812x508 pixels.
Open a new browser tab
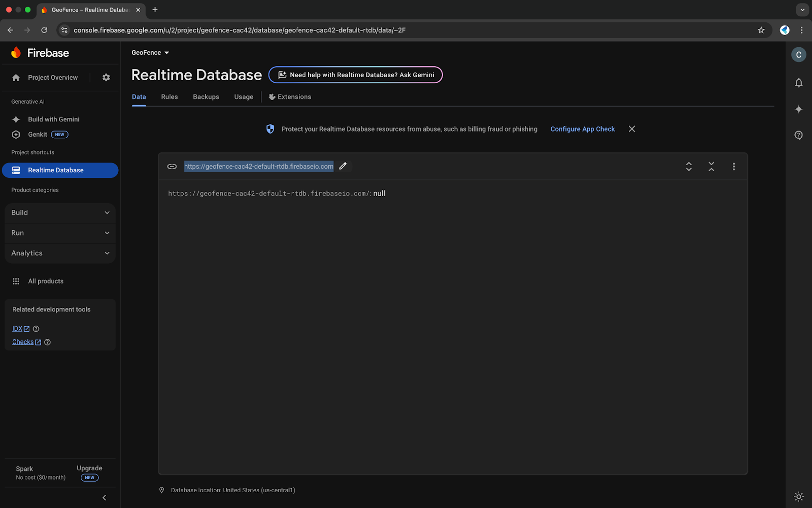155,10
